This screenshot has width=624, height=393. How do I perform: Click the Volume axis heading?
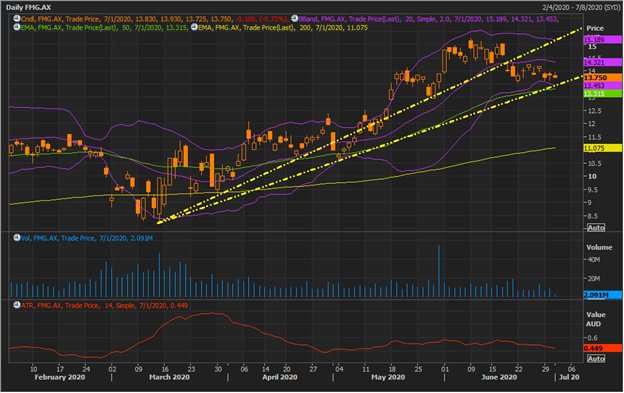coord(599,247)
